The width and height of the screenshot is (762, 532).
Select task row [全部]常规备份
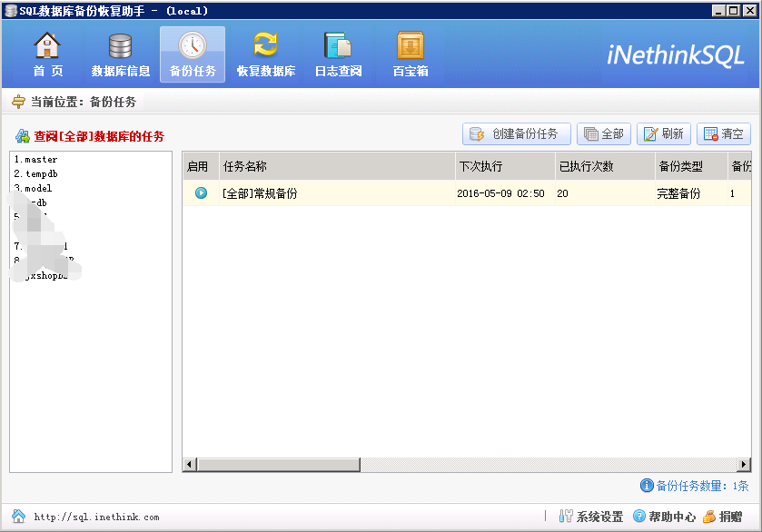click(467, 193)
